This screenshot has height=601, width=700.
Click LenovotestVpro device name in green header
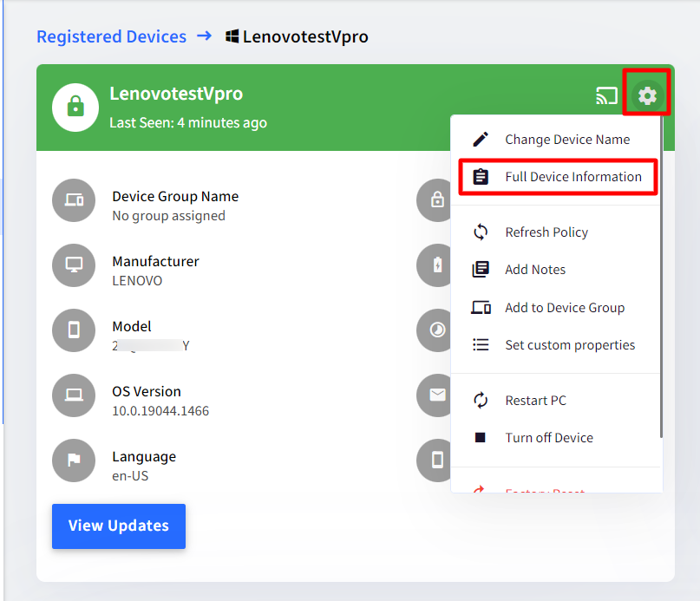tap(176, 94)
